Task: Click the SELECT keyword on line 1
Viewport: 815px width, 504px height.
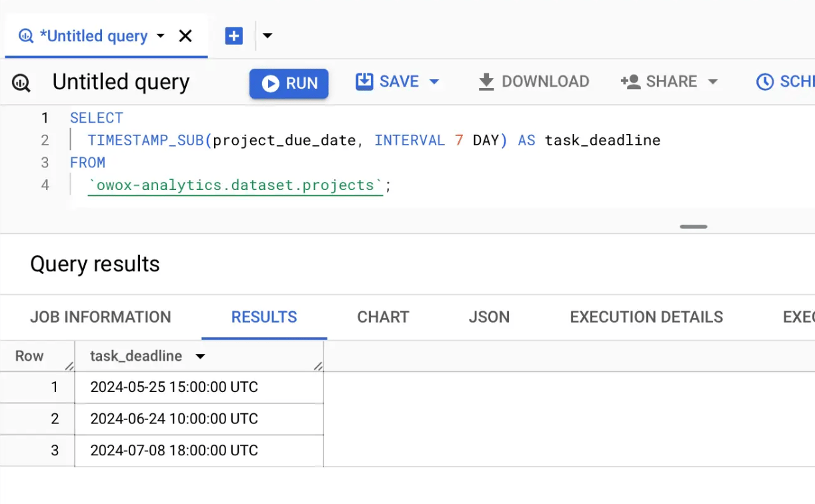Action: pyautogui.click(x=97, y=118)
